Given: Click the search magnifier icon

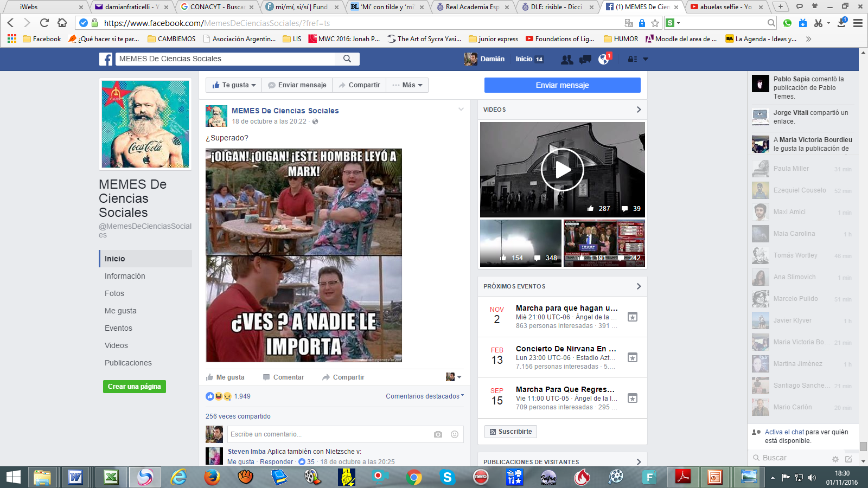Looking at the screenshot, I should [x=347, y=59].
